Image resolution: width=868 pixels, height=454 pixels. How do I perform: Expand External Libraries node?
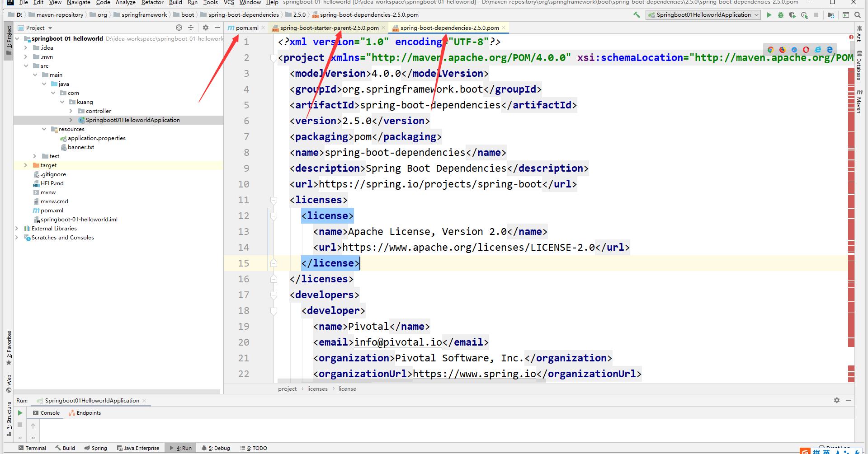pyautogui.click(x=17, y=229)
